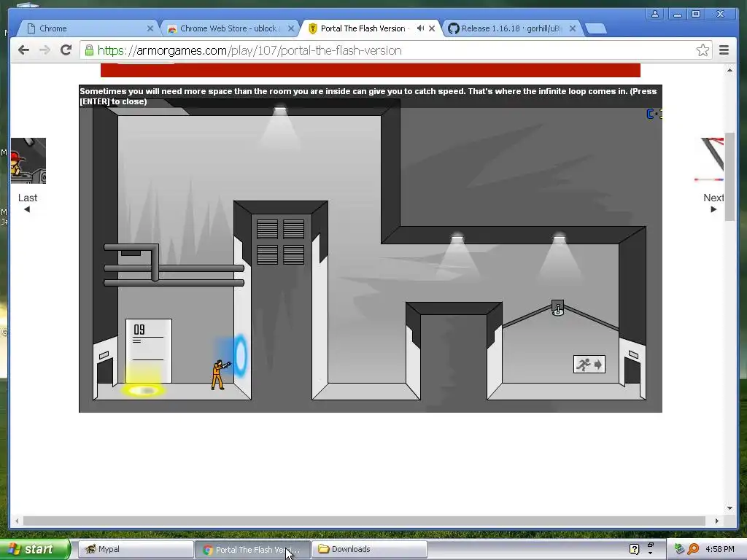Click the help question-mark tray icon
The height and width of the screenshot is (560, 747).
tap(634, 549)
